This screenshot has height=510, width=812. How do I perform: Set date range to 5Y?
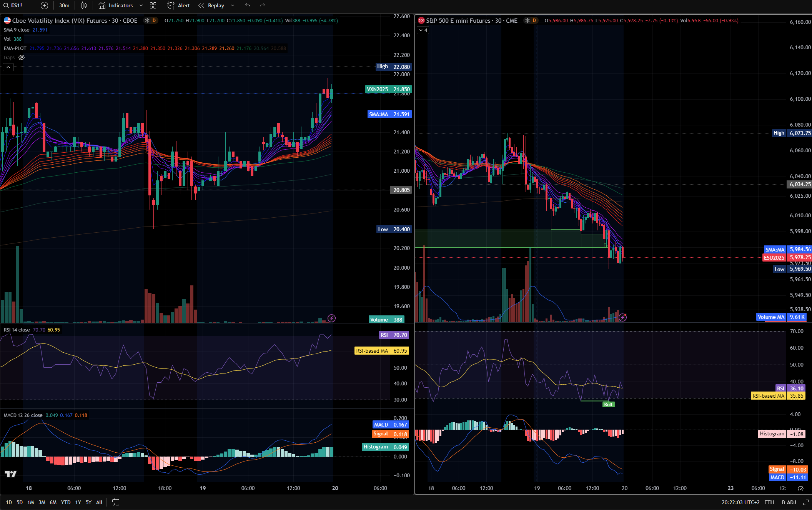point(88,502)
